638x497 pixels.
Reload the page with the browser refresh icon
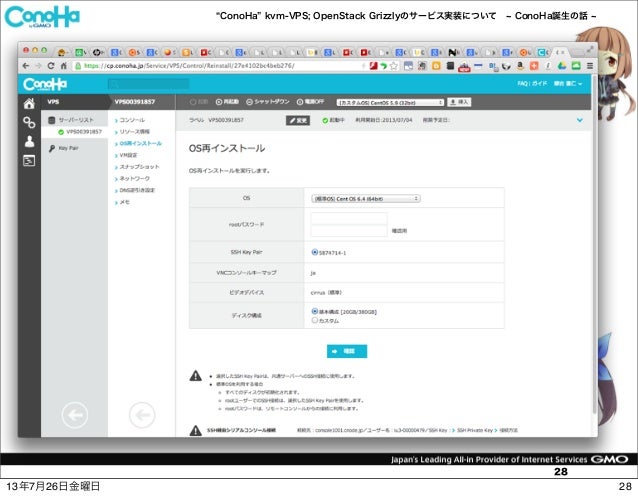[51, 66]
